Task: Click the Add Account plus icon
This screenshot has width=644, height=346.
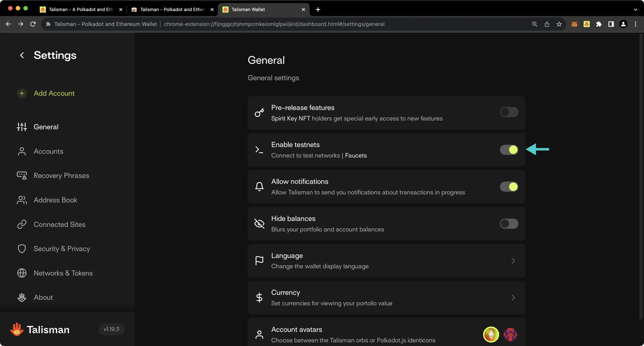Action: coord(22,93)
